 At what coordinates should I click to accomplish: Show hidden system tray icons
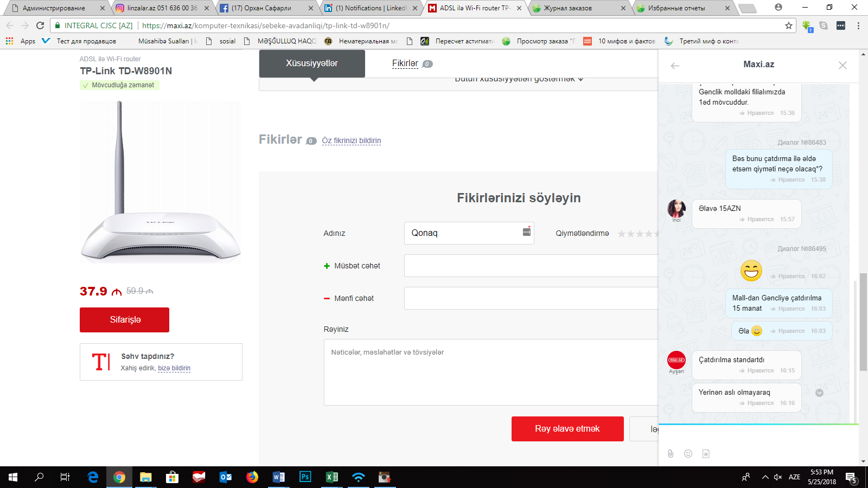(x=765, y=477)
